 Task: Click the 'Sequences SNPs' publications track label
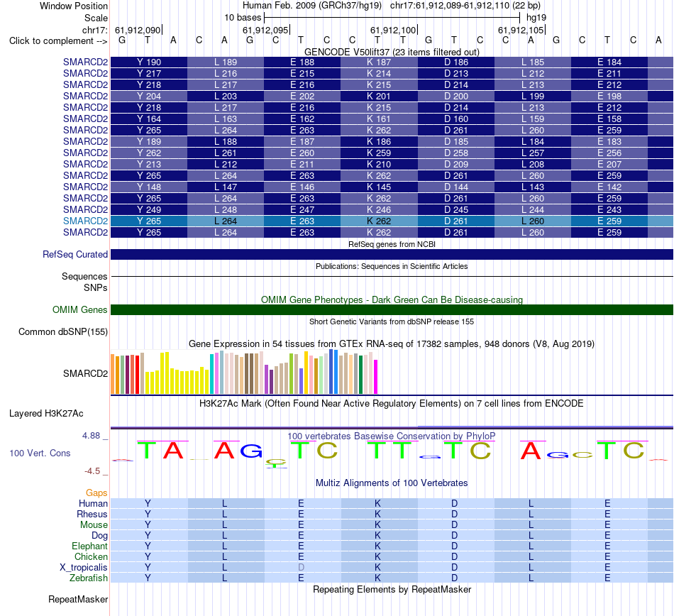coord(84,282)
